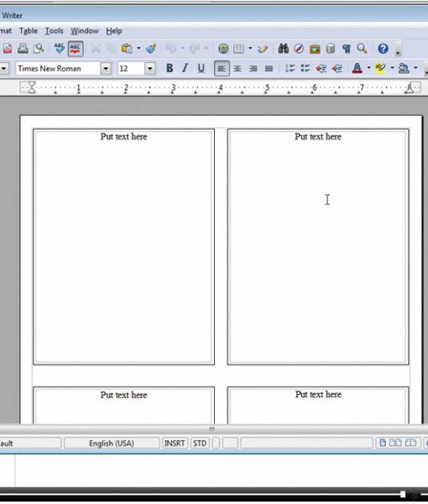Open Help with the question mark icon
Screen dimensions: 428x504
383,49
